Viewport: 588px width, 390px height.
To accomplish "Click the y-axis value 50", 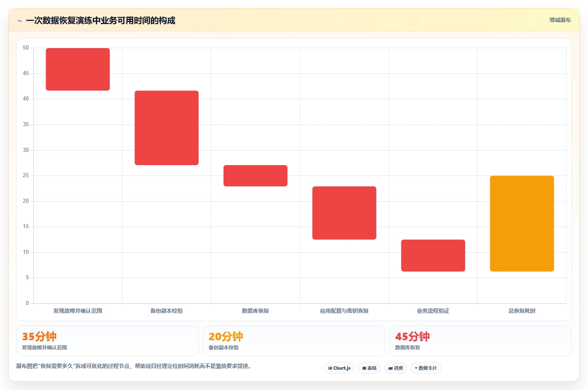I will click(x=26, y=48).
